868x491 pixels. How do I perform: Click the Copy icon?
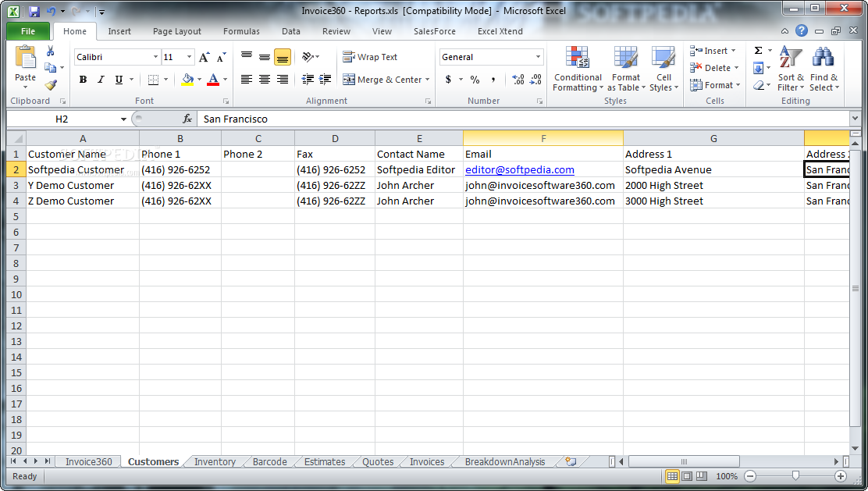(x=51, y=68)
